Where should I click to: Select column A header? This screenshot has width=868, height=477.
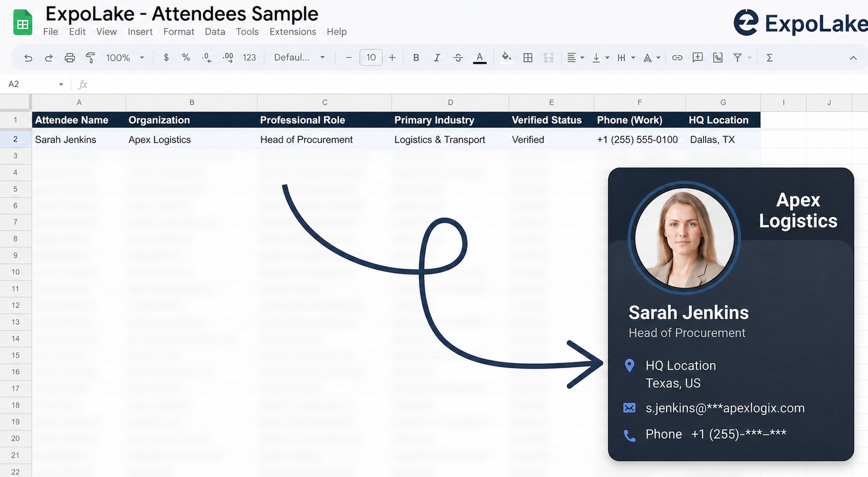coord(79,102)
